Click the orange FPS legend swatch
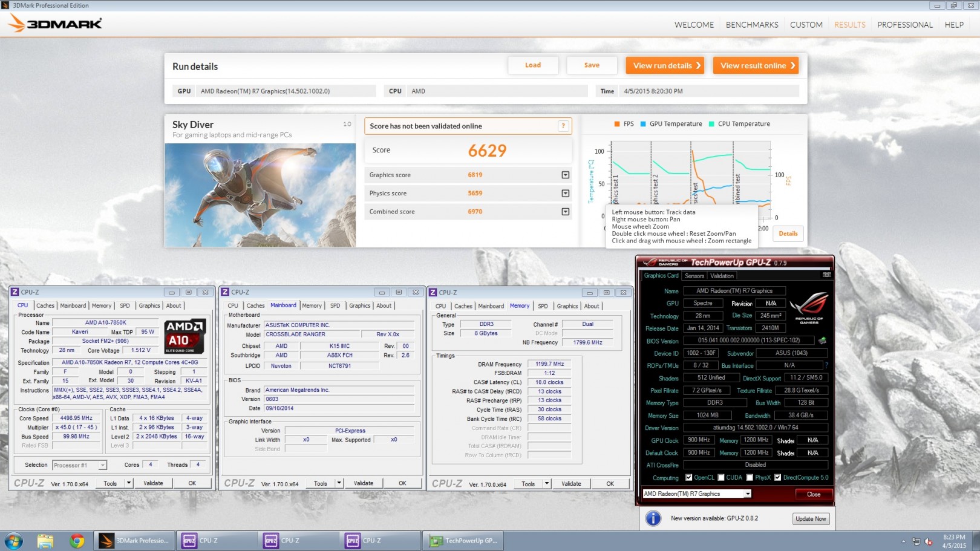 click(617, 124)
